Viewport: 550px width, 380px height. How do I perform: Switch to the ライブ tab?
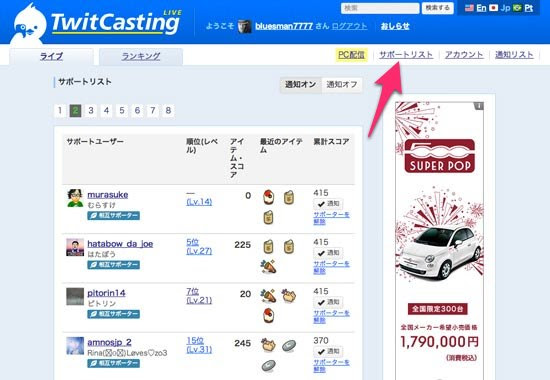[52, 56]
